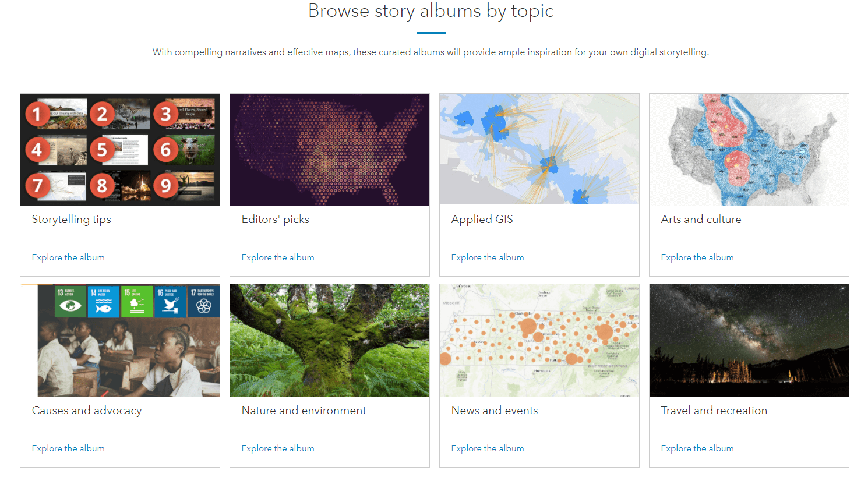Viewport: 868px width, 477px height.
Task: Open the Causes and advocacy classroom image
Action: coord(120,341)
